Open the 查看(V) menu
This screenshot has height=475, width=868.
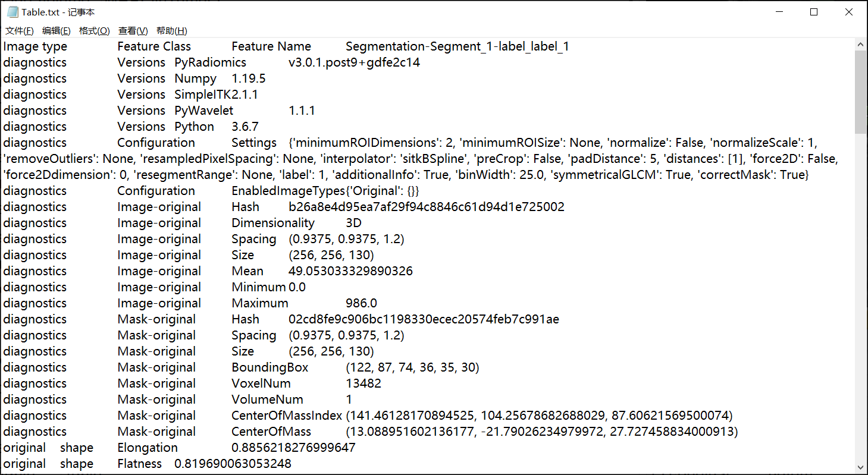click(133, 31)
